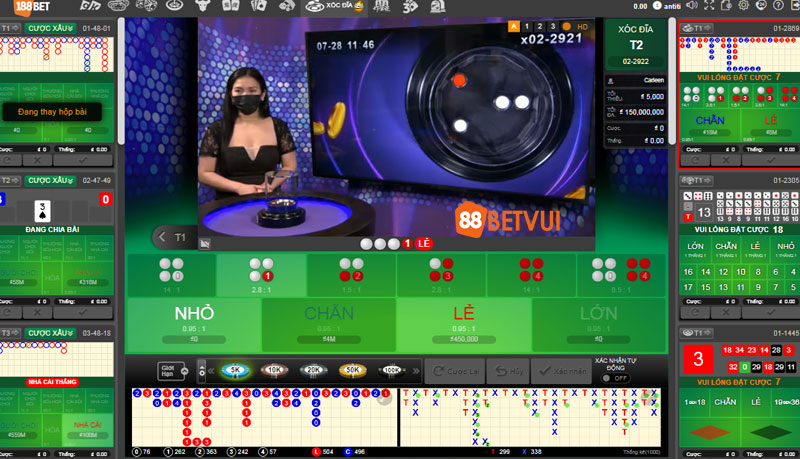Click the Xác nhận confirm button
The width and height of the screenshot is (800, 459).
click(x=562, y=371)
